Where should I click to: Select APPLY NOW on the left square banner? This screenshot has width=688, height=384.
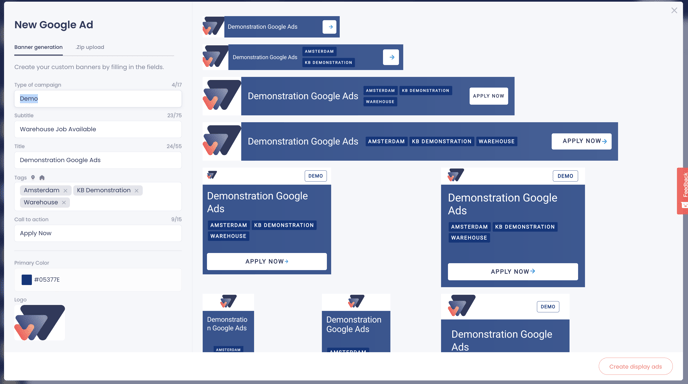(267, 262)
